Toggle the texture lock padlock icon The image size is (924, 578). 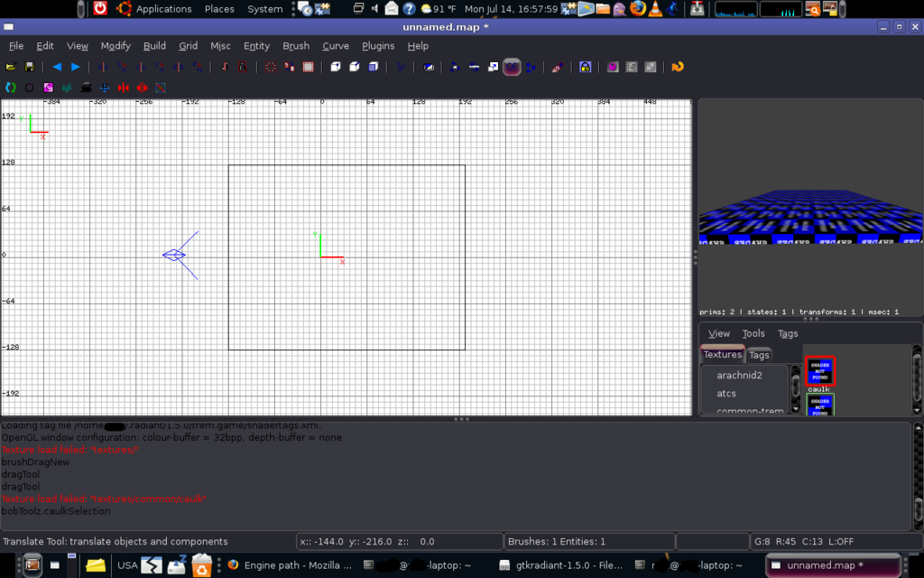point(585,67)
